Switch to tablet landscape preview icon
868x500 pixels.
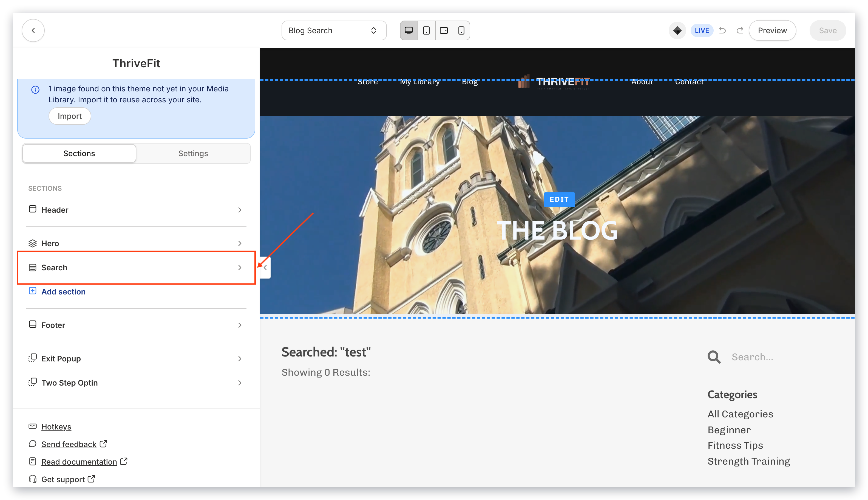click(444, 30)
